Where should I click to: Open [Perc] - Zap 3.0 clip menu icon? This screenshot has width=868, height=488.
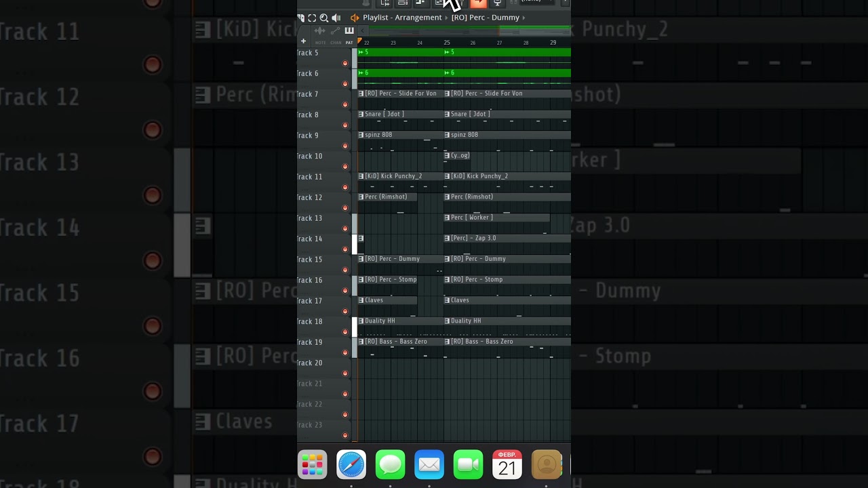(447, 239)
